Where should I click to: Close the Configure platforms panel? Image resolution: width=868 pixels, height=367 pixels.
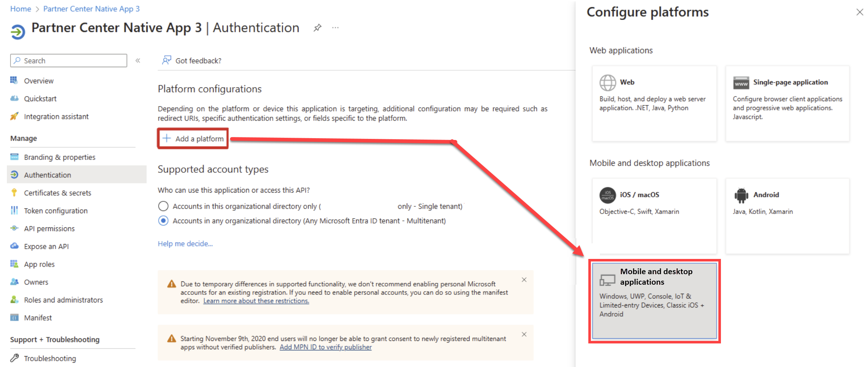point(860,12)
